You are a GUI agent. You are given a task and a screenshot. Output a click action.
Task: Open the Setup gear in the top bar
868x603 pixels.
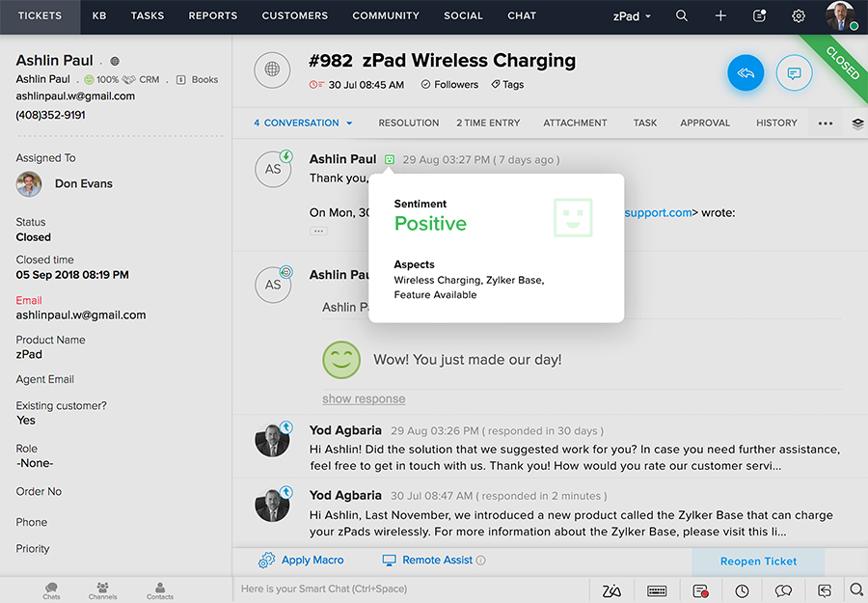[x=798, y=16]
